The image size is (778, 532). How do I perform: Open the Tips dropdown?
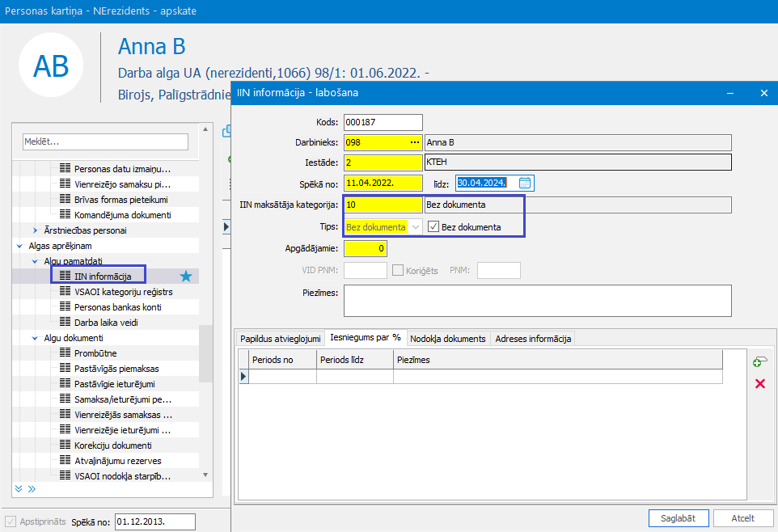click(416, 227)
